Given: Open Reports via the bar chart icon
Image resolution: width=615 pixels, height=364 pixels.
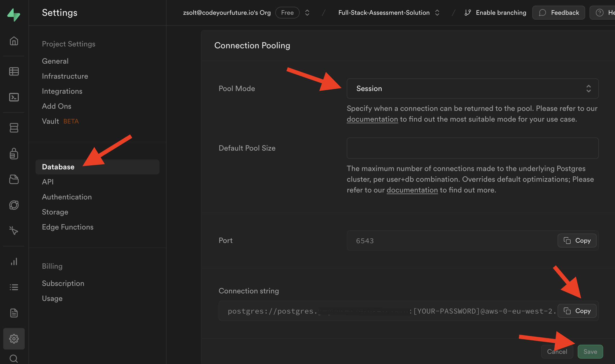Looking at the screenshot, I should tap(14, 262).
